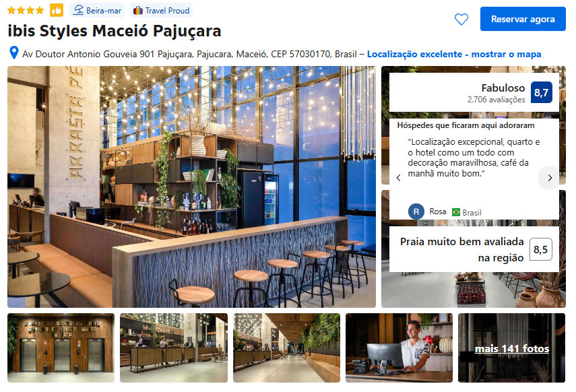The width and height of the screenshot is (576, 392).
Task: Save hotel with the heart icon
Action: (x=461, y=19)
